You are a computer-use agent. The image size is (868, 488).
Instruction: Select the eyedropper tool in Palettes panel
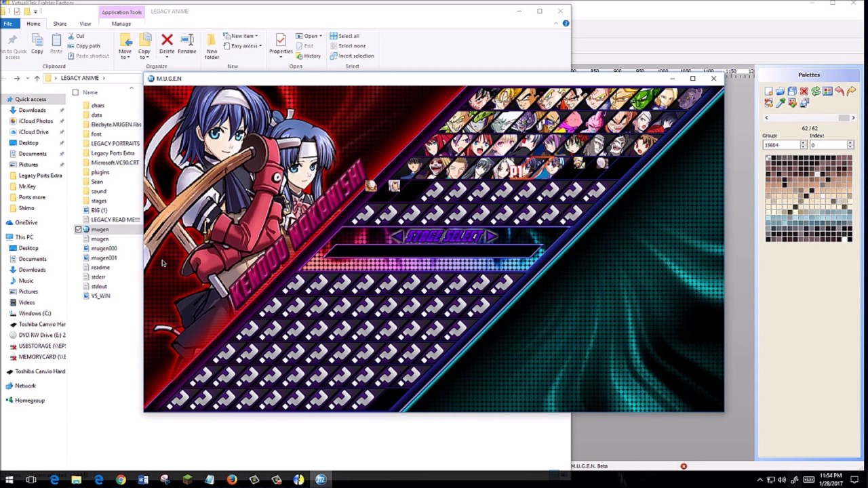tap(781, 103)
